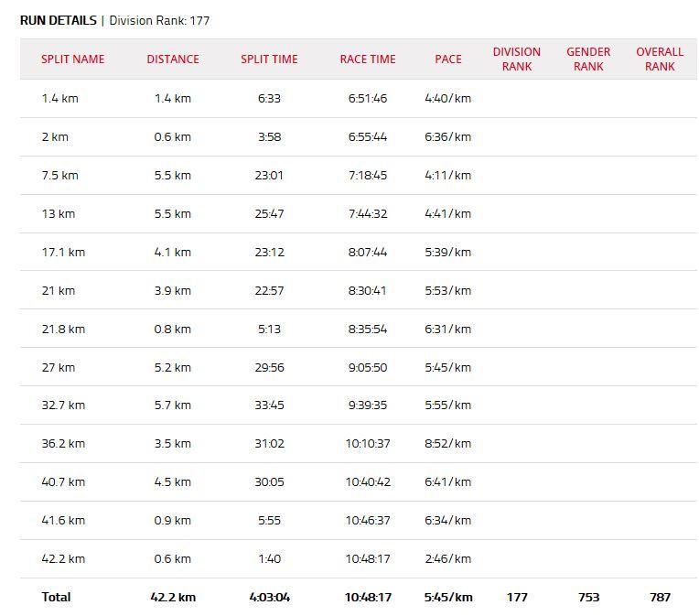699x616 pixels.
Task: Select the RACE TIME column header
Action: click(x=367, y=59)
